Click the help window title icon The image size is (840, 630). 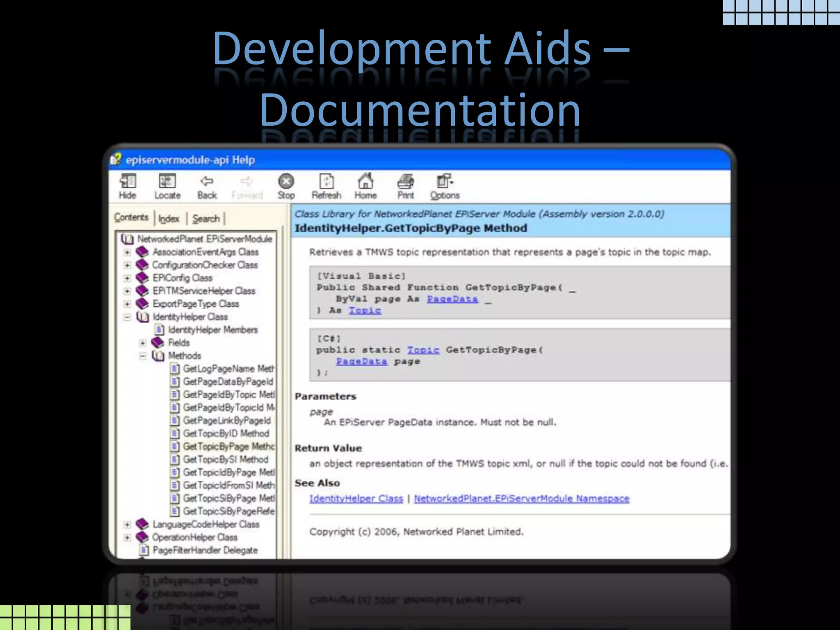click(x=116, y=160)
